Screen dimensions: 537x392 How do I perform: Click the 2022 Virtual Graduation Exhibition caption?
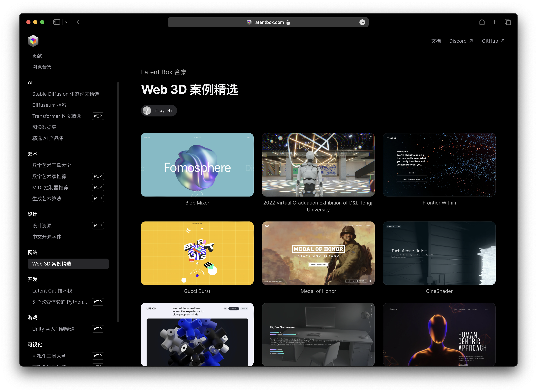318,206
